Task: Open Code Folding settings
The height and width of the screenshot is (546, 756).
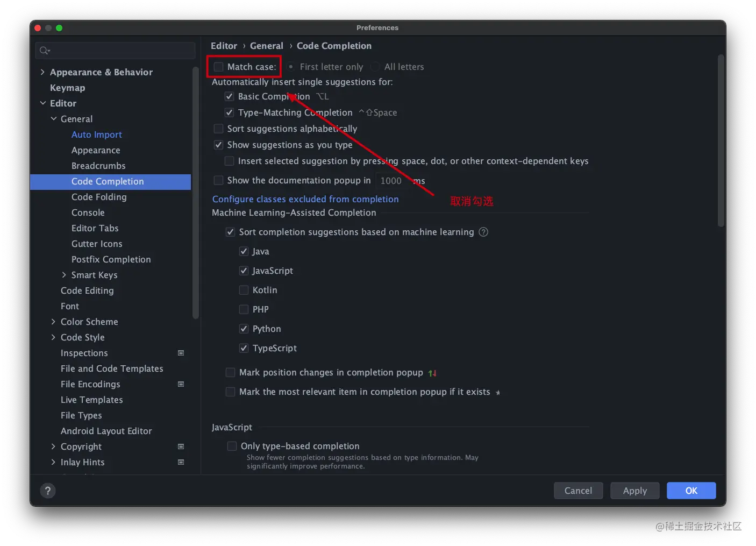Action: pos(99,197)
